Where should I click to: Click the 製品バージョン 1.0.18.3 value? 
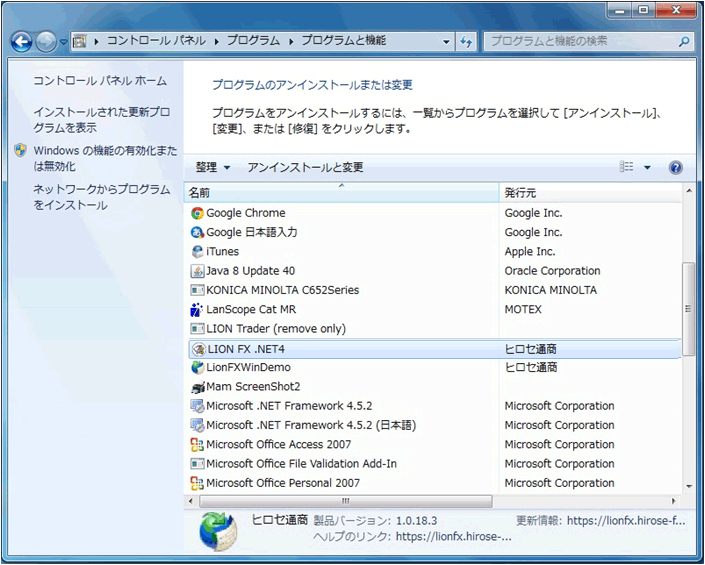(416, 521)
